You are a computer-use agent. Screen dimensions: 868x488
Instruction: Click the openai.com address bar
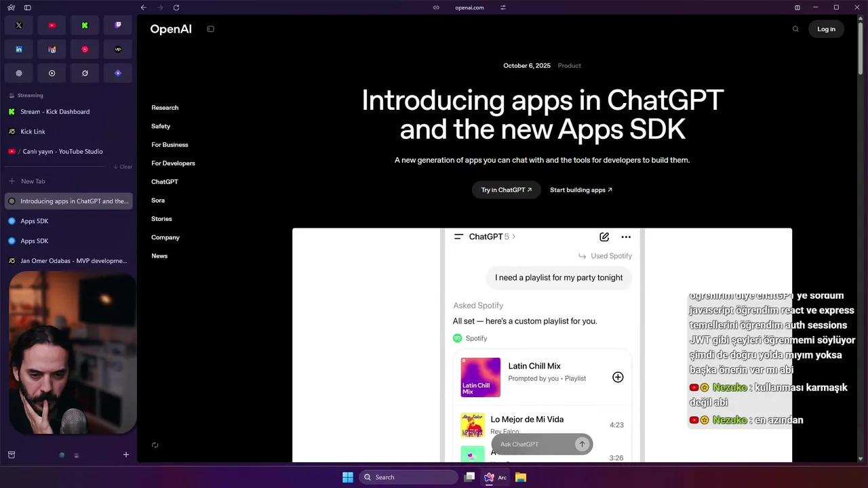pyautogui.click(x=469, y=7)
